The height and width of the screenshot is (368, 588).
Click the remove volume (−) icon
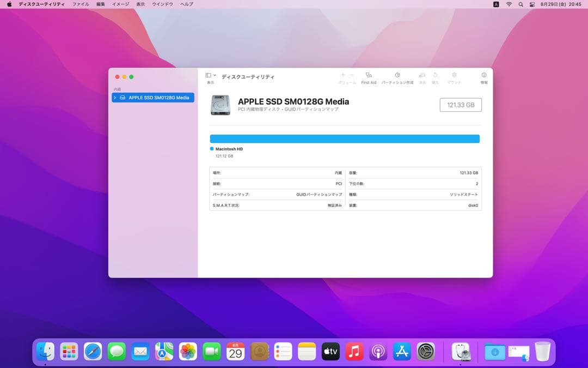[351, 75]
